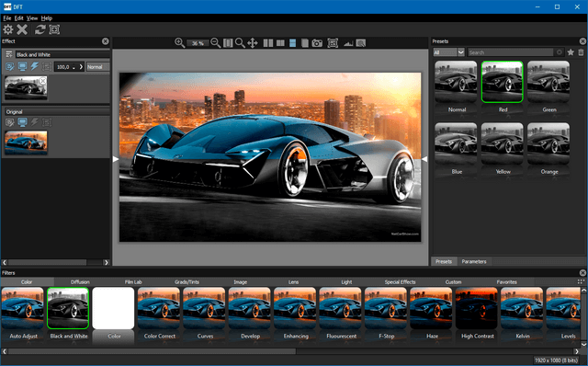Select the Presets bottom tab
This screenshot has height=366, width=588.
coord(444,261)
